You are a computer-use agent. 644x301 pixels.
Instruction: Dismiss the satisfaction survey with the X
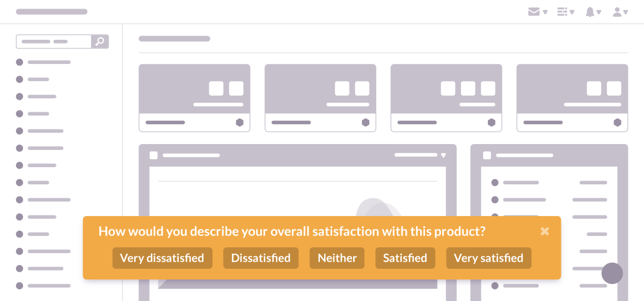click(545, 231)
